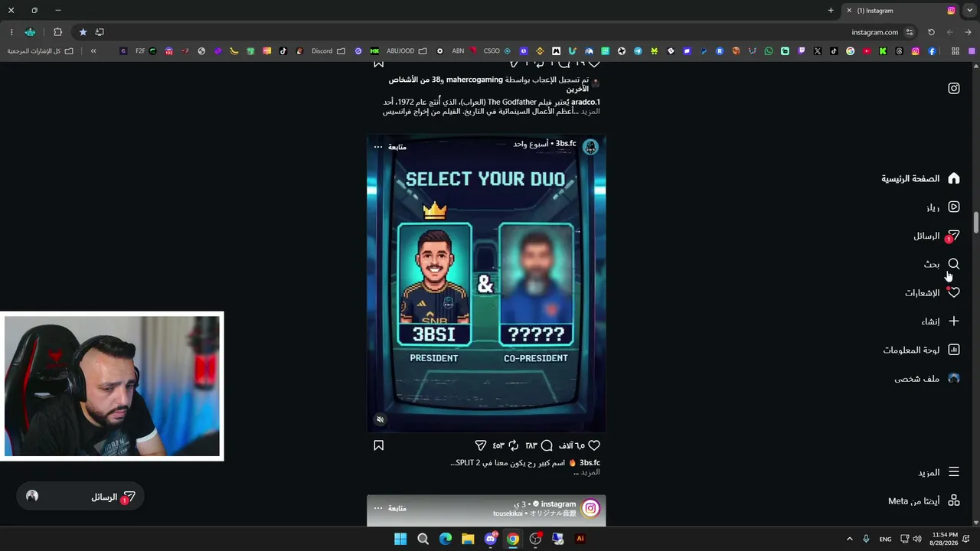Open mahercogaming from the likes line
The height and width of the screenshot is (551, 980).
(x=475, y=80)
